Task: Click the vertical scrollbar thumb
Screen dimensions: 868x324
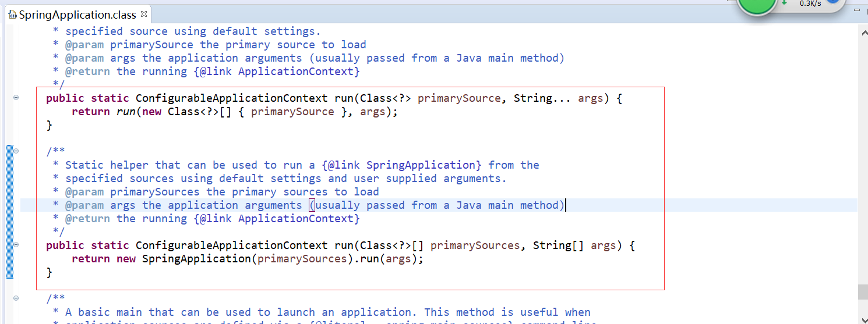Action: tap(863, 292)
